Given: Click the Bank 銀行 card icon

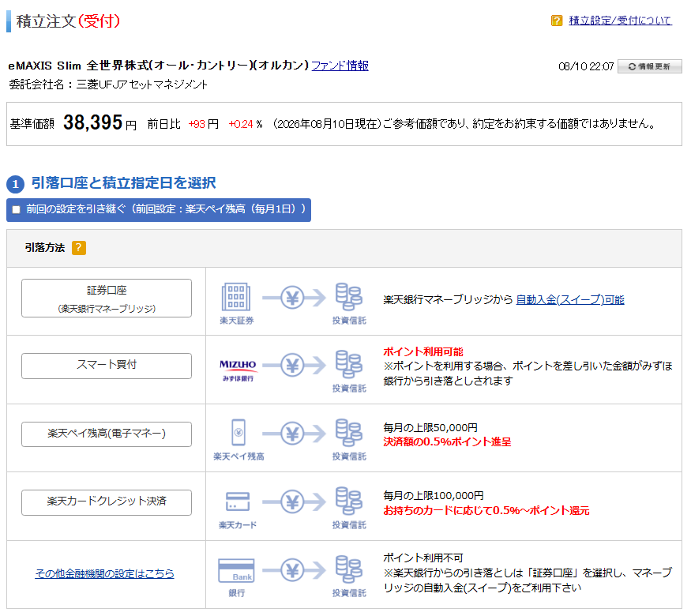Looking at the screenshot, I should click(236, 570).
